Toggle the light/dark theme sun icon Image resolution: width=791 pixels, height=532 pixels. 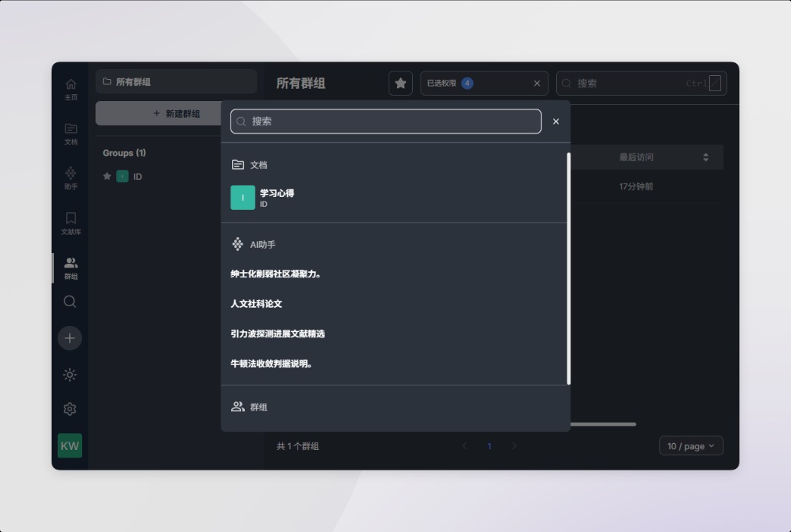[x=70, y=375]
